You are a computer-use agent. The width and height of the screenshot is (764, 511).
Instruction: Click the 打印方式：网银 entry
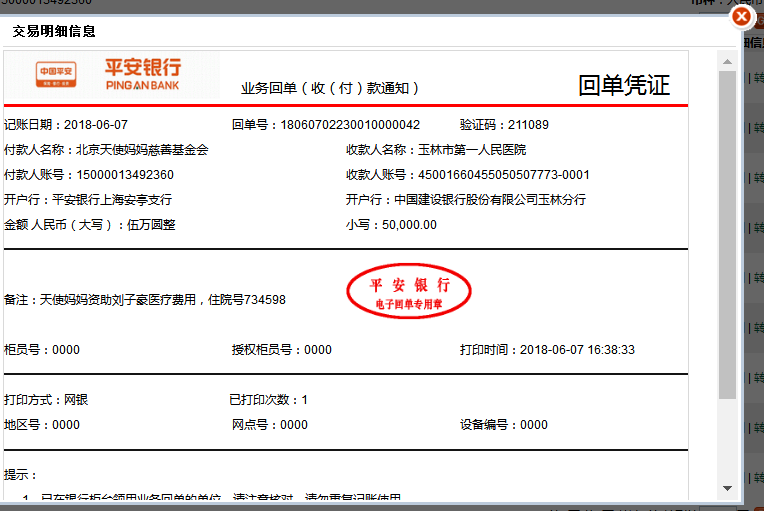[46, 400]
